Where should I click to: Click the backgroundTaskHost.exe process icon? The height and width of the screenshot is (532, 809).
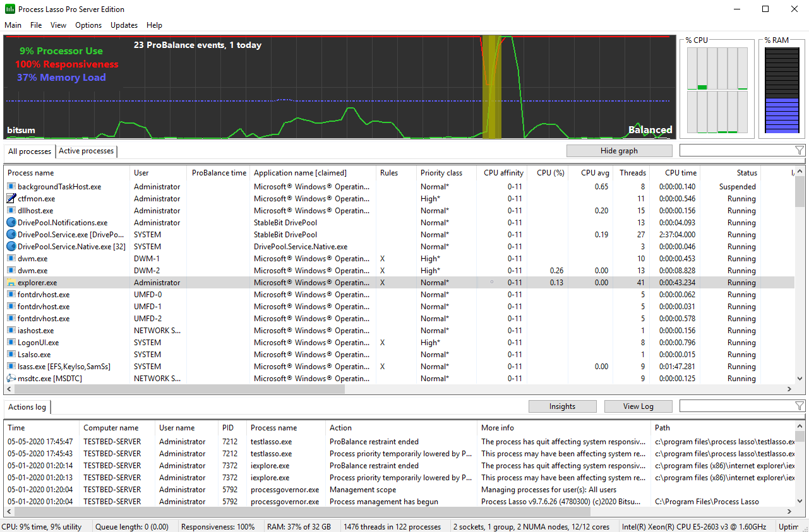tap(11, 187)
